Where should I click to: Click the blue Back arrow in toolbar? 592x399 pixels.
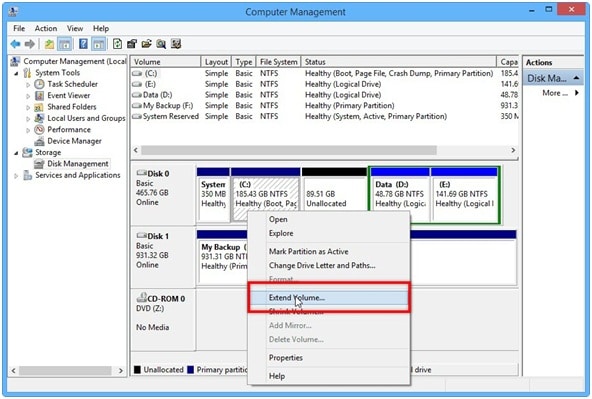[15, 44]
